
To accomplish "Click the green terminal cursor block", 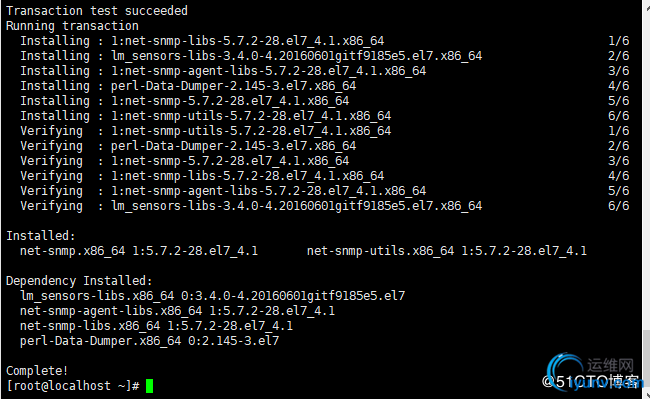I will (149, 386).
